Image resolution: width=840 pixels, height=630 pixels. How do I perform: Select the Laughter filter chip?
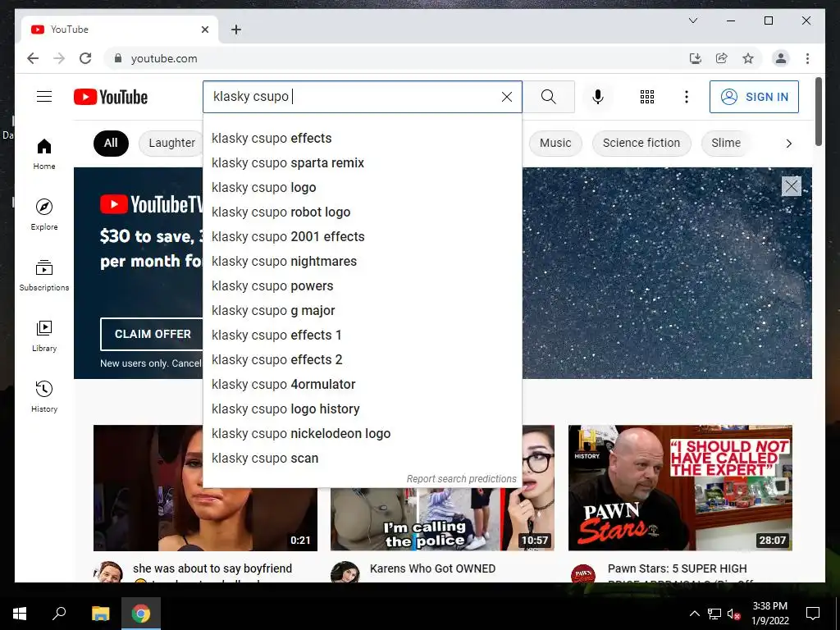(171, 143)
